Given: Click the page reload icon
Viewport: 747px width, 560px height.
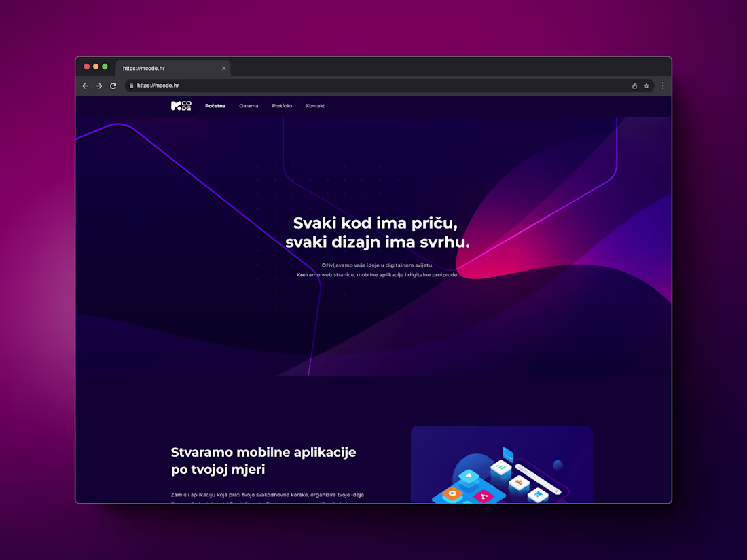Looking at the screenshot, I should [113, 86].
